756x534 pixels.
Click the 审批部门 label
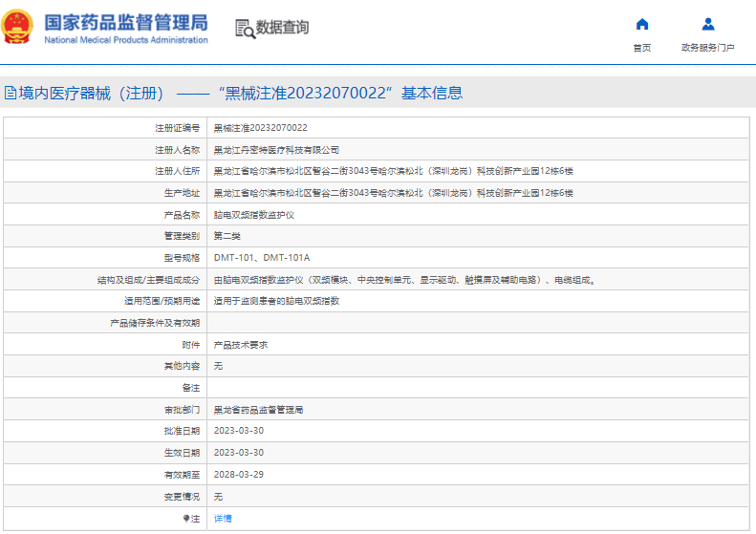182,410
